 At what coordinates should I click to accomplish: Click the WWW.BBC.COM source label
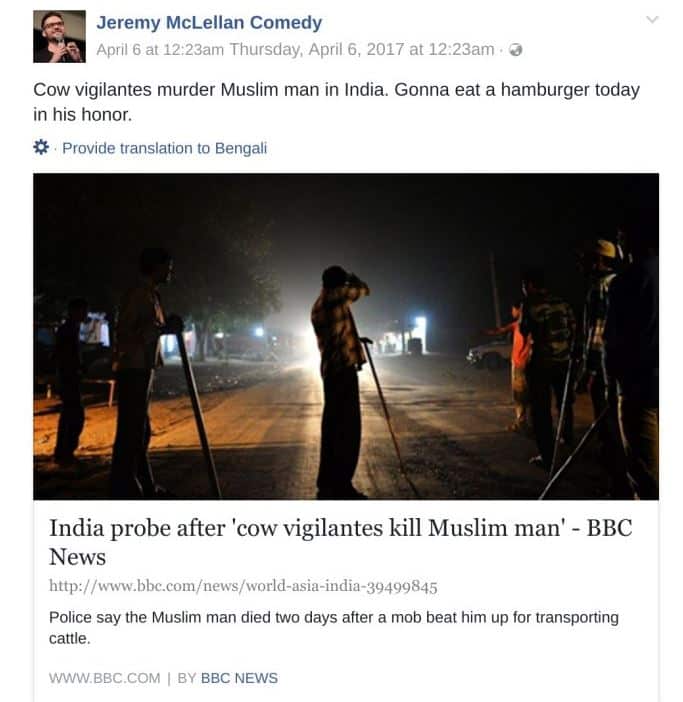(x=104, y=678)
